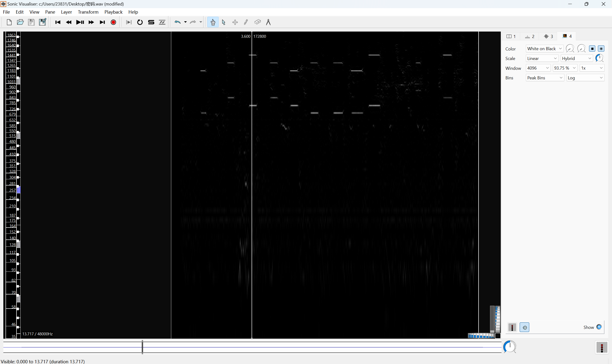The image size is (612, 364).
Task: Open the Edit menu
Action: 20,12
